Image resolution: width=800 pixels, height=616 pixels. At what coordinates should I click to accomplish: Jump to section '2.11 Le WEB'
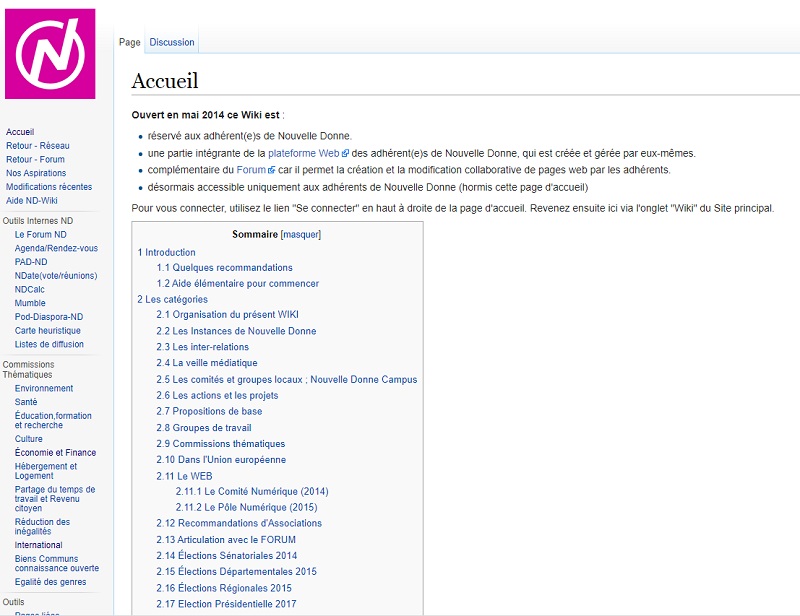pos(184,476)
